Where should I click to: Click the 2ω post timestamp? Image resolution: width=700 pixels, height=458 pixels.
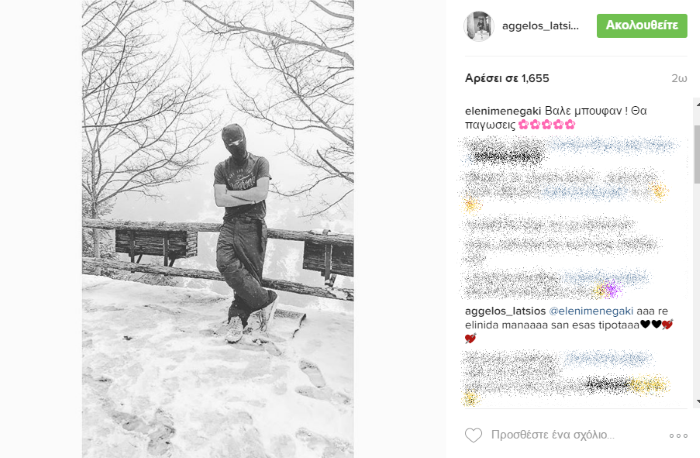(x=679, y=78)
